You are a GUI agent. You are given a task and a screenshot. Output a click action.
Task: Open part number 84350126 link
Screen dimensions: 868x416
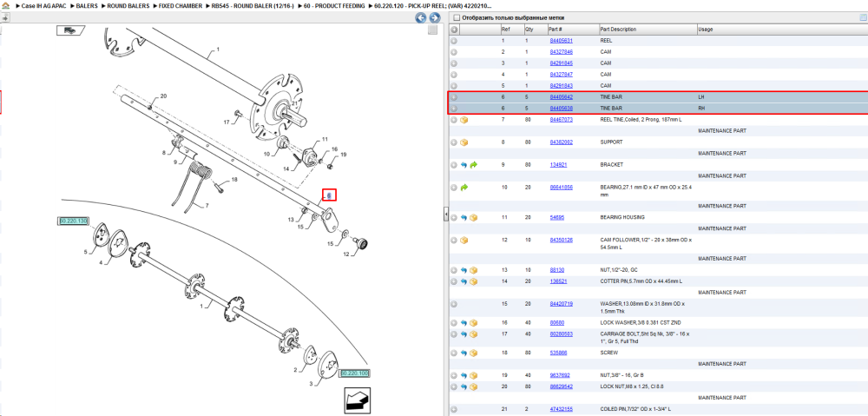(561, 241)
